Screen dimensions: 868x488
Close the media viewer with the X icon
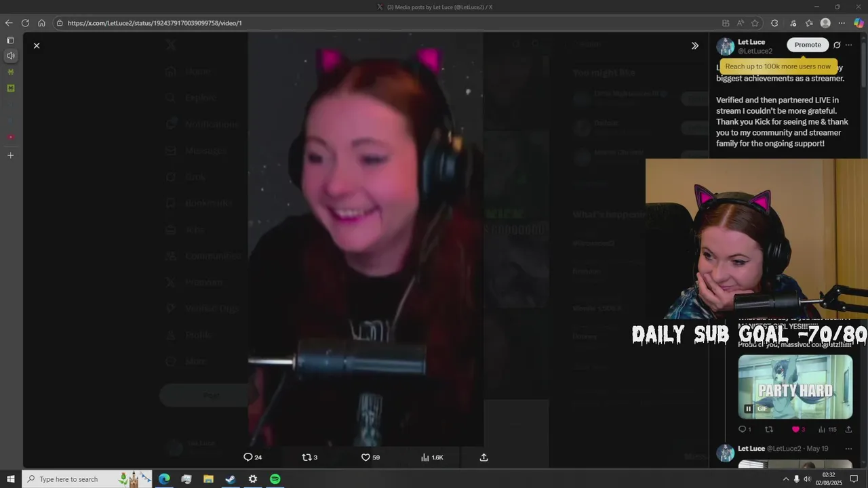(37, 45)
